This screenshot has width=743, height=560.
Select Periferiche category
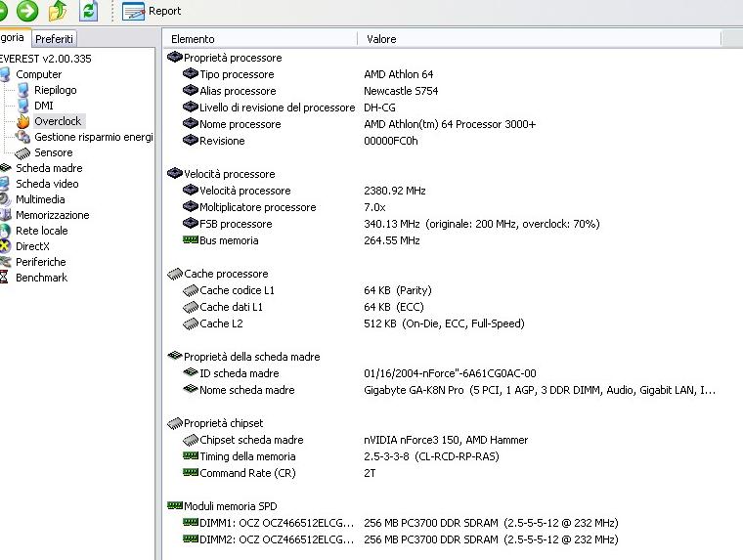click(x=41, y=262)
